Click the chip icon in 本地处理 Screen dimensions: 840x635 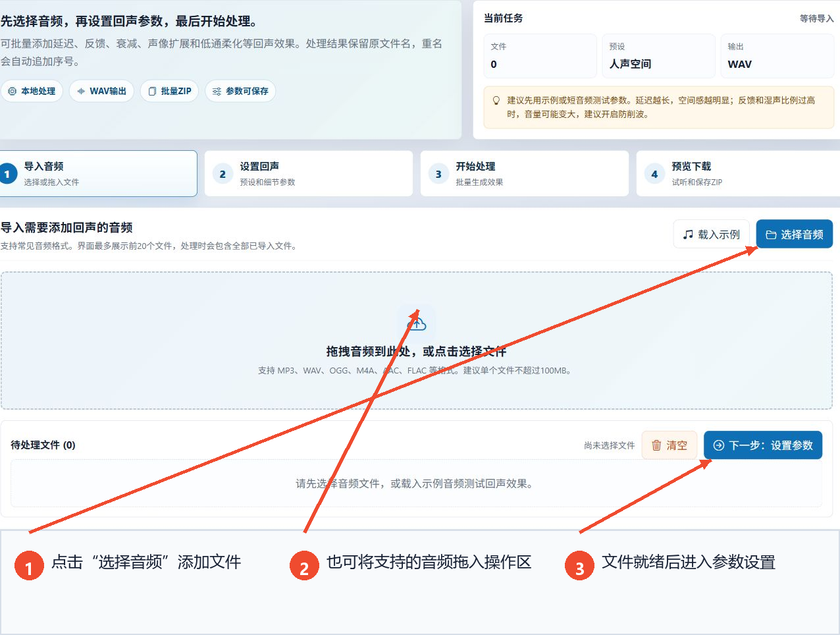coord(12,92)
